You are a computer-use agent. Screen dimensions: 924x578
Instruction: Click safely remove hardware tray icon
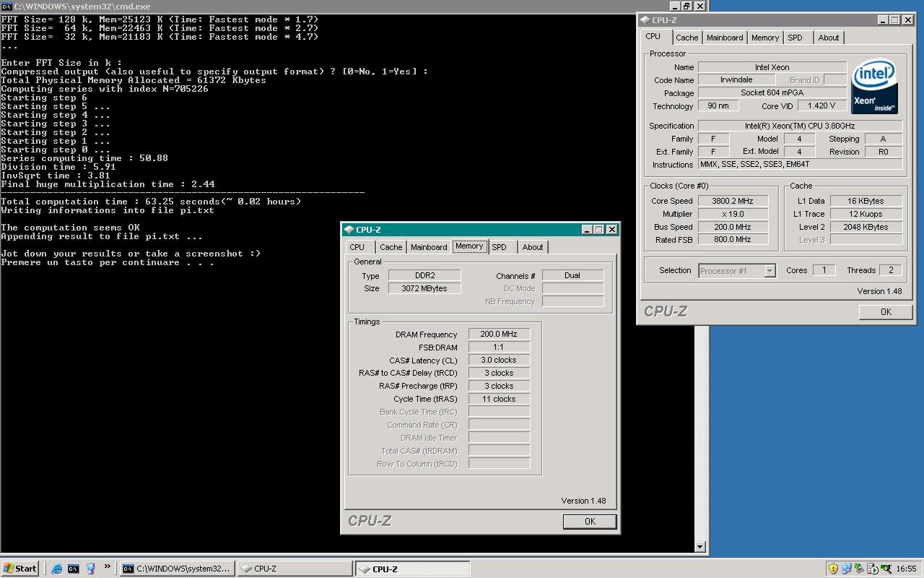coord(859,569)
